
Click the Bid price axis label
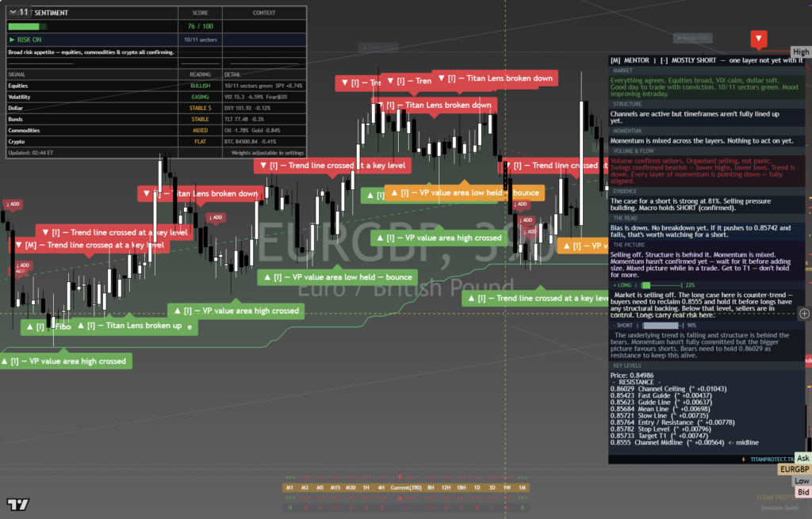coord(803,492)
